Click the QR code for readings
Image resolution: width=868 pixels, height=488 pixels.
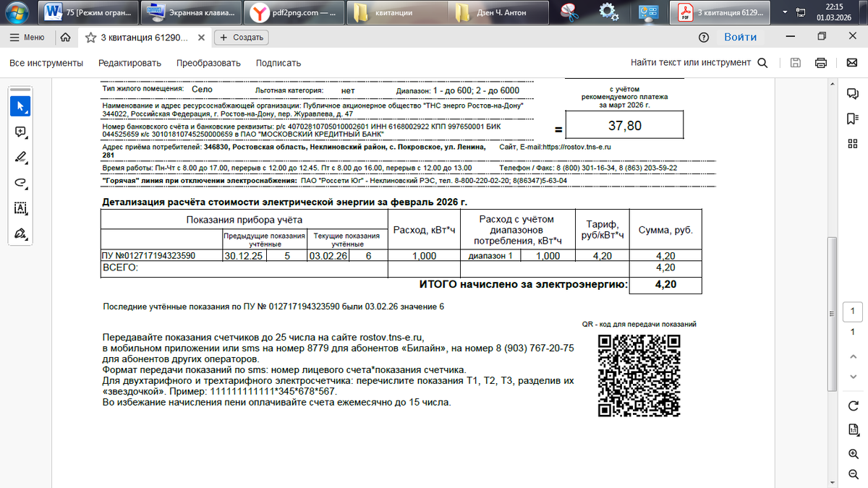(x=641, y=374)
